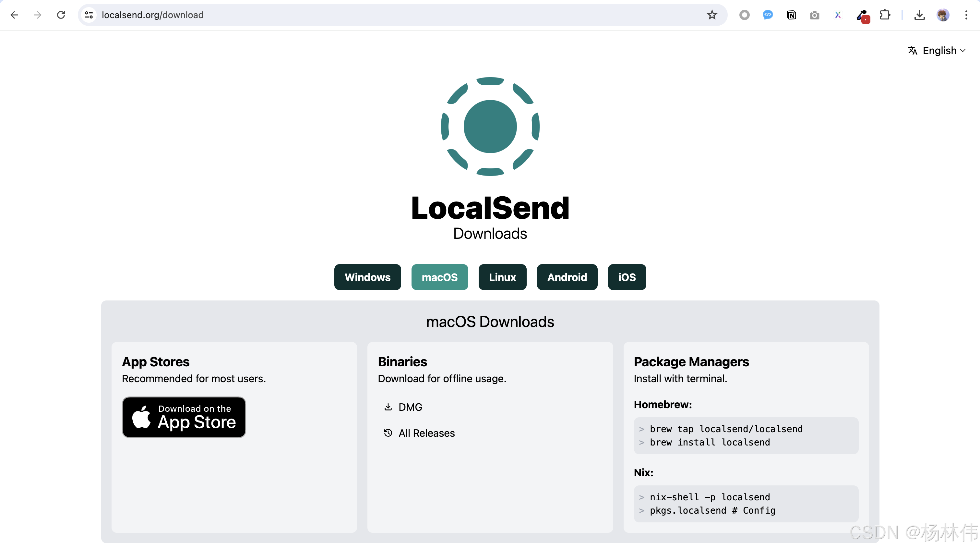
Task: Switch to the Linux downloads tab
Action: coord(502,277)
